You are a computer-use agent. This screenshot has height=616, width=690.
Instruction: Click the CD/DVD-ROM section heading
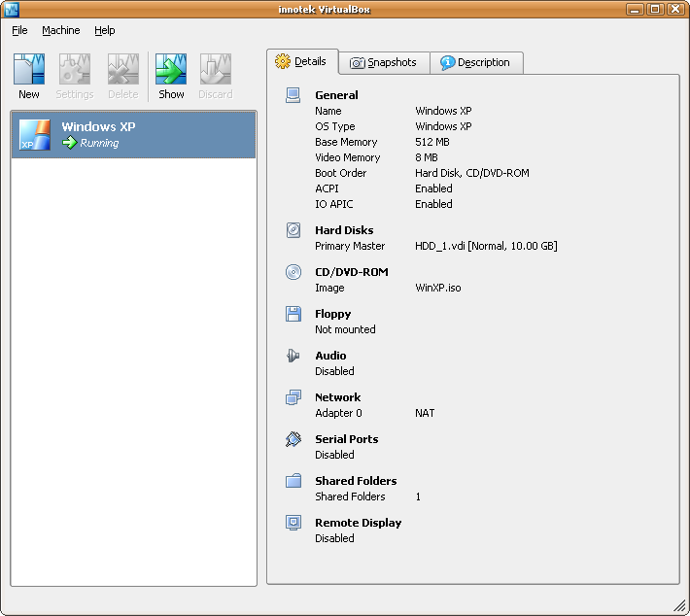(x=352, y=272)
